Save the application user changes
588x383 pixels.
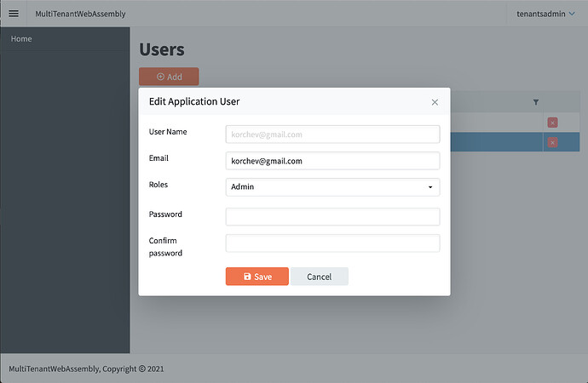click(257, 277)
